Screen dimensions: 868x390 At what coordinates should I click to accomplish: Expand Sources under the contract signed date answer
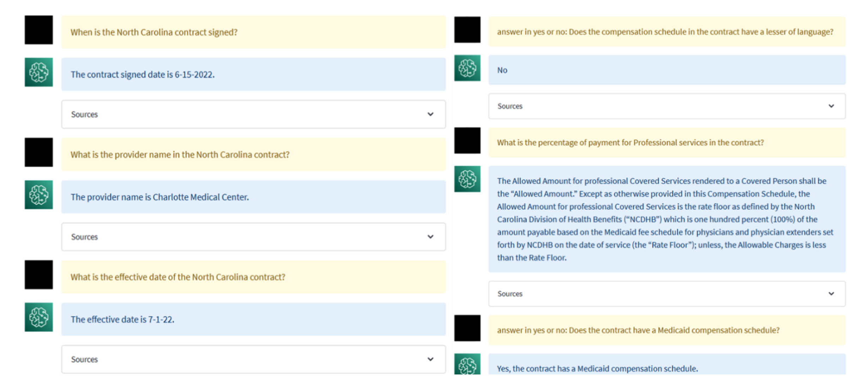pyautogui.click(x=253, y=114)
